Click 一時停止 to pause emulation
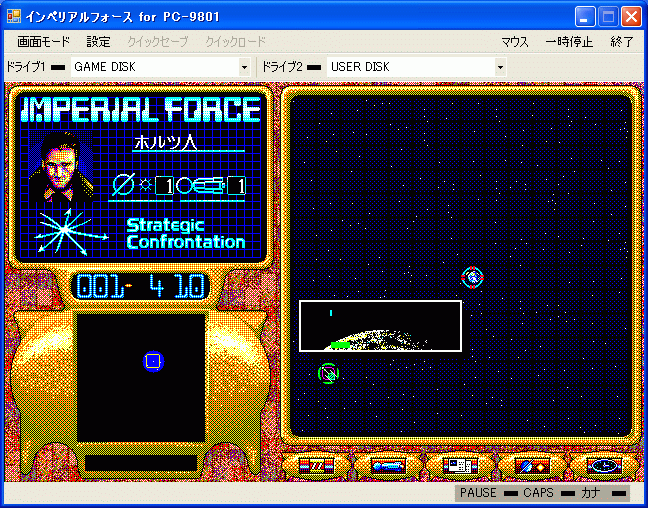The width and height of the screenshot is (648, 508). pyautogui.click(x=569, y=42)
